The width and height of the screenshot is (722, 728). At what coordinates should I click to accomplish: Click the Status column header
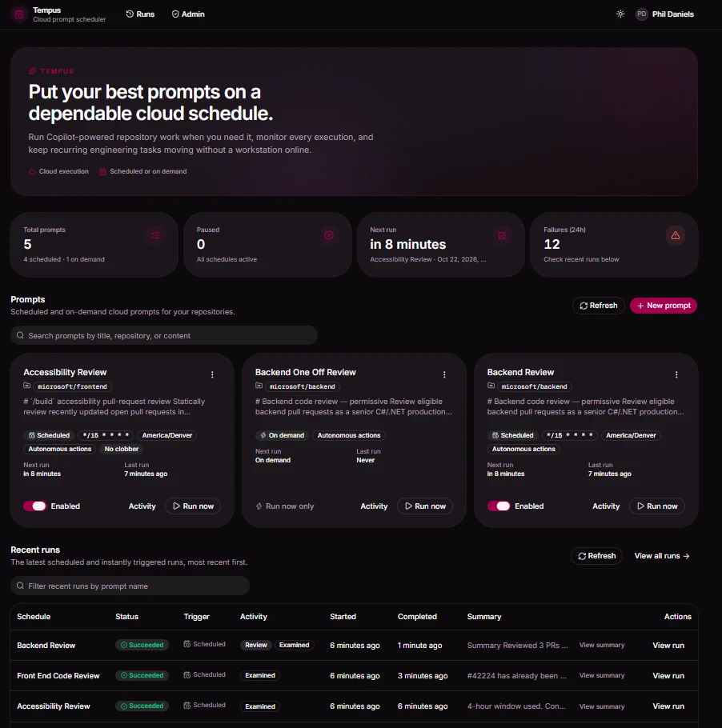[x=126, y=617]
